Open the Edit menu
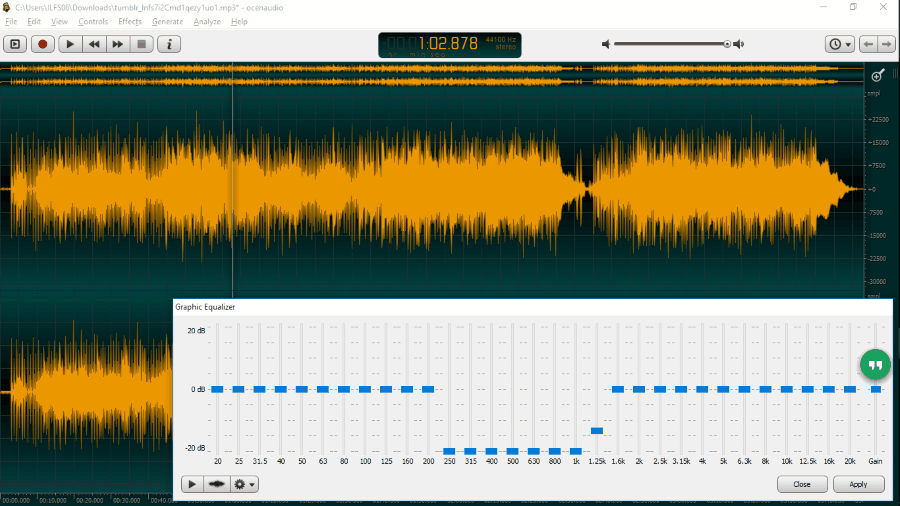 pos(34,22)
